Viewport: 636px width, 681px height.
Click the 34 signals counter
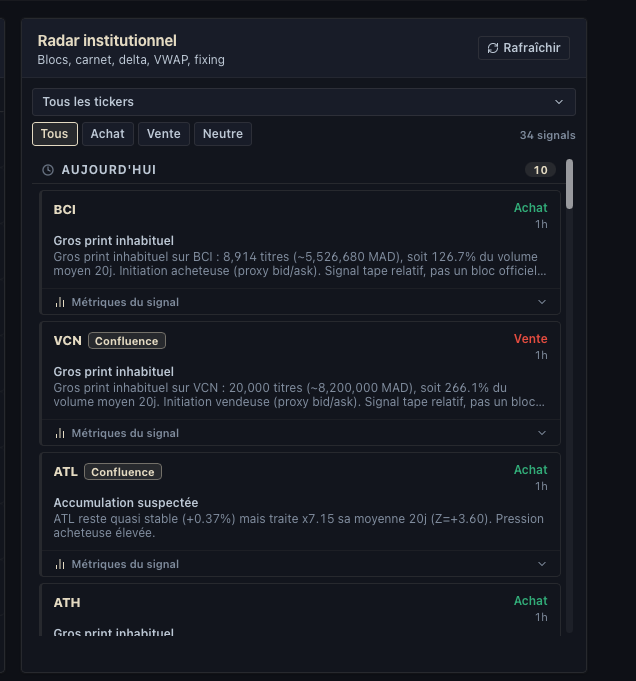[547, 135]
